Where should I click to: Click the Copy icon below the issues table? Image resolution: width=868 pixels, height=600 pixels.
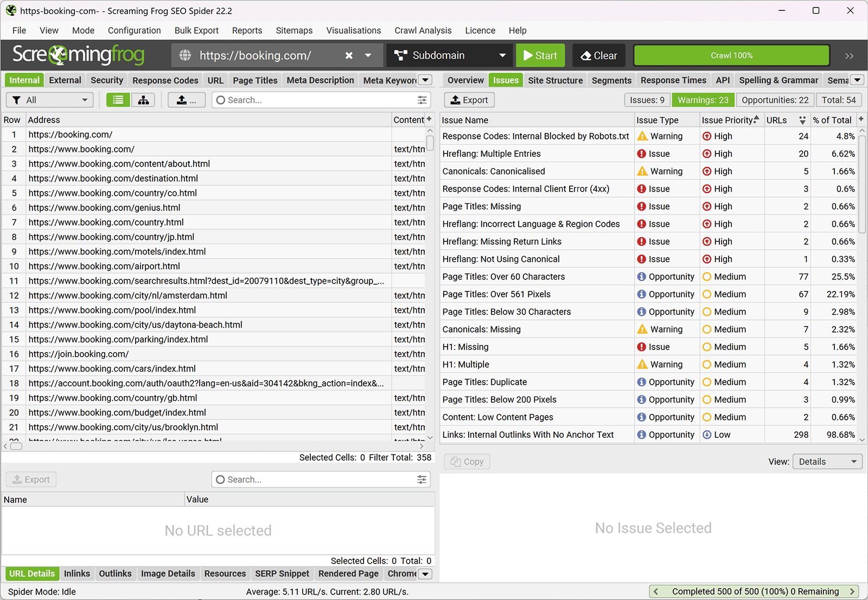point(467,461)
